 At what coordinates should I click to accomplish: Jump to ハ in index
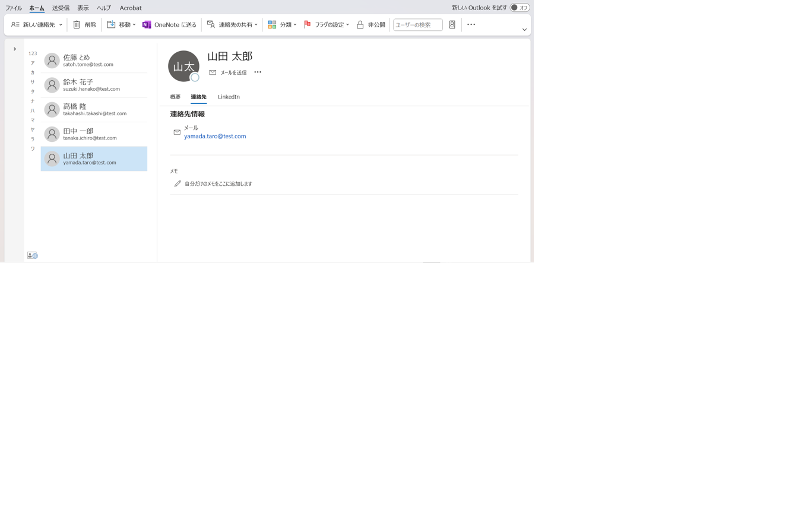click(x=33, y=110)
